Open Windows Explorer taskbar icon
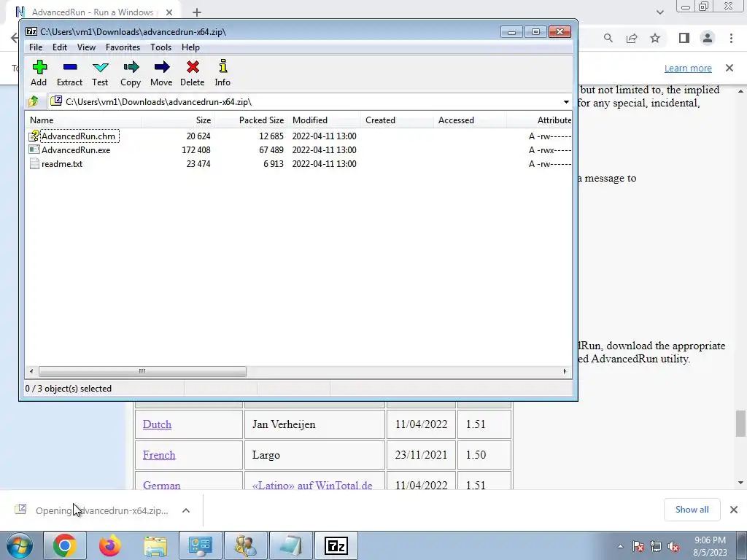747x560 pixels. click(155, 545)
